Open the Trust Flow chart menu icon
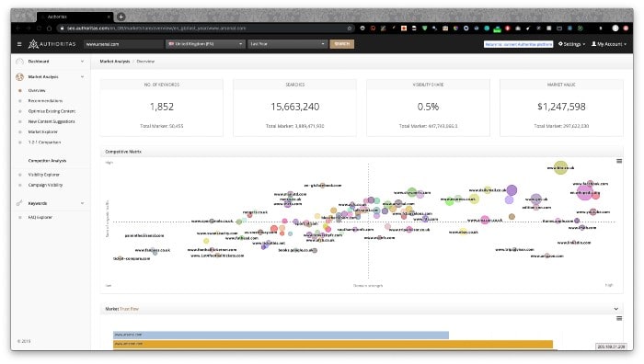Image resolution: width=644 pixels, height=364 pixels. tap(619, 318)
